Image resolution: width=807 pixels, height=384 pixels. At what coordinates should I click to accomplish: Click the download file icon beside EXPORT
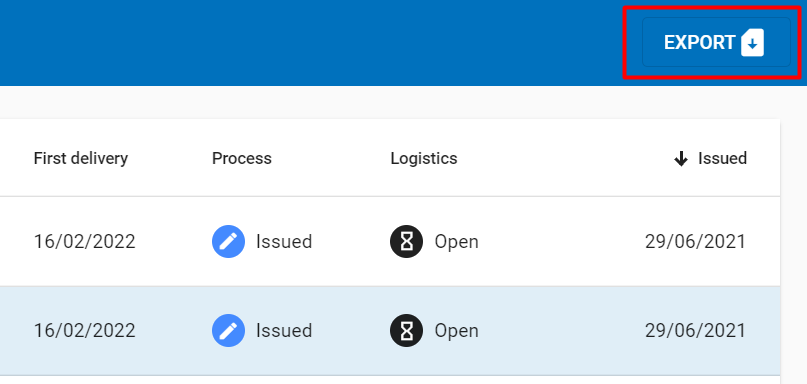point(752,43)
